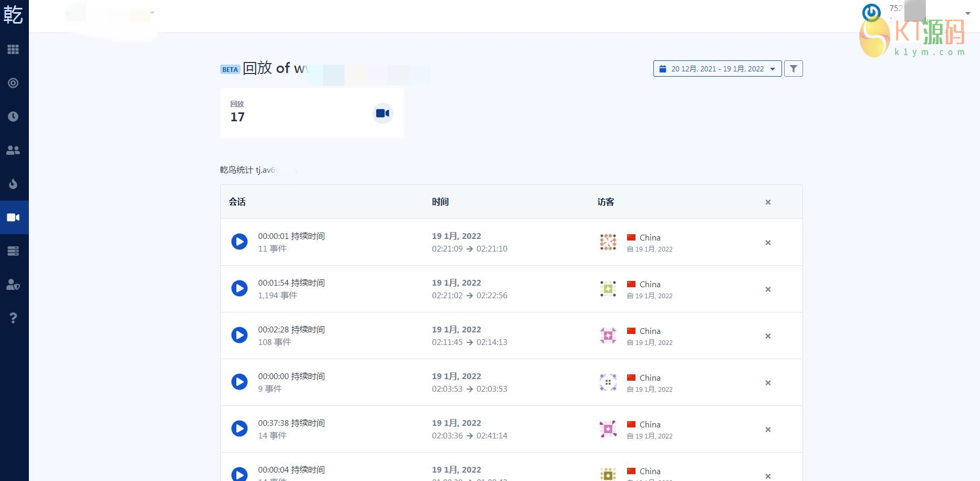Click the "00:37:38 持续时间" text
This screenshot has width=980, height=481.
(x=291, y=423)
